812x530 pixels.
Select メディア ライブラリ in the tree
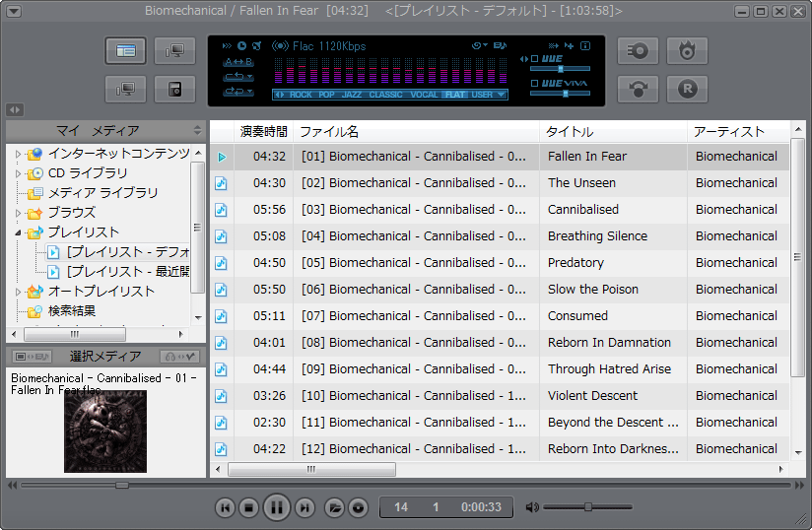[103, 192]
